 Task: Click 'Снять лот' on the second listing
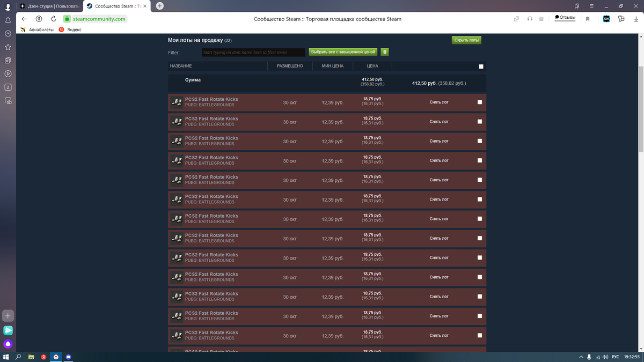click(x=439, y=122)
